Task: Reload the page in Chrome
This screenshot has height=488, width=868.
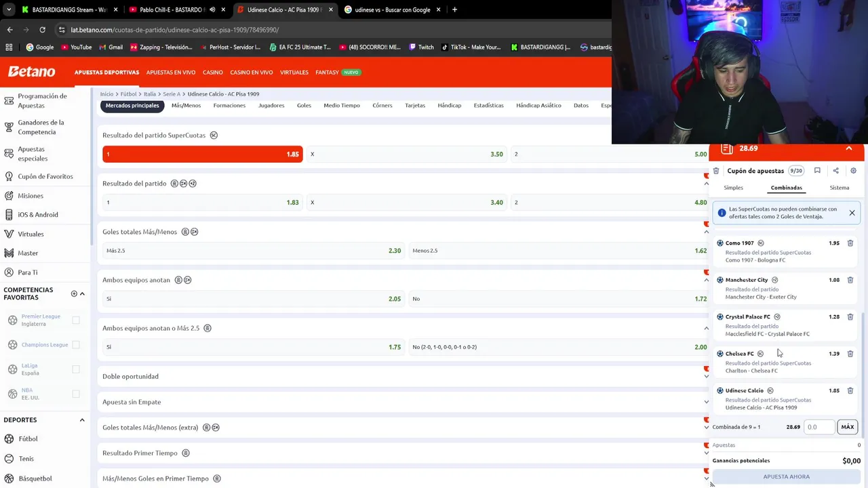Action: click(42, 30)
